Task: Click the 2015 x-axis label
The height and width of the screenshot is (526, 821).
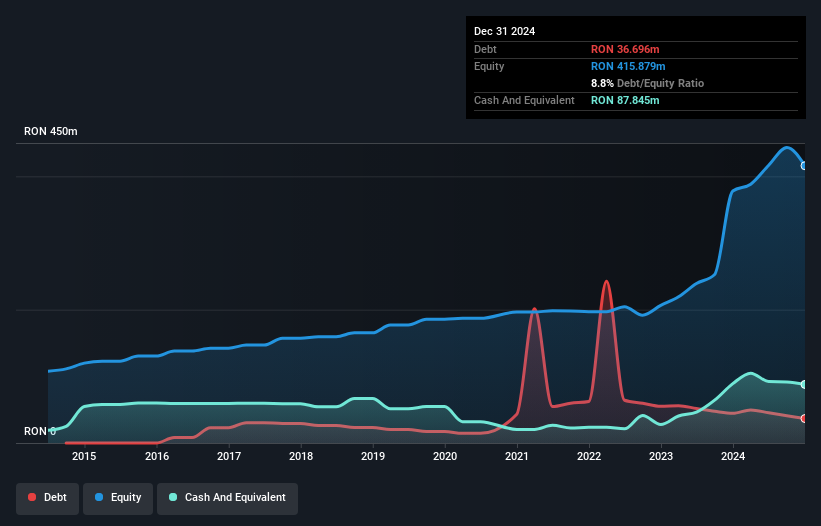Action: 84,456
